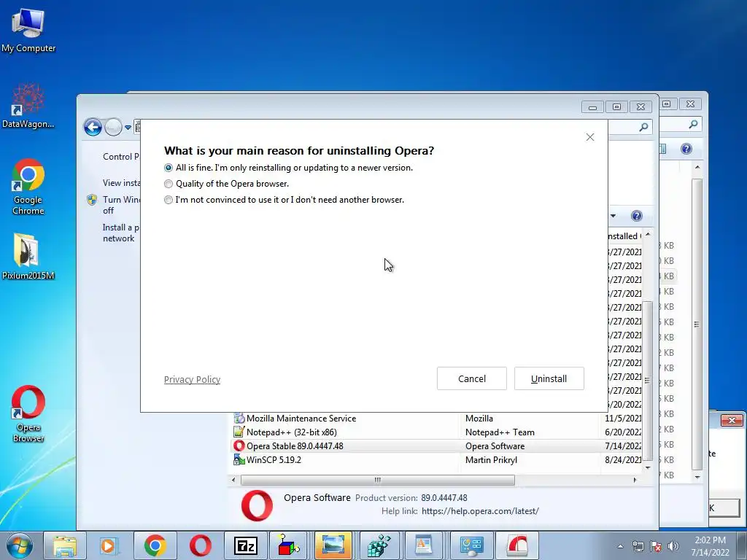Viewport: 747px width, 560px height.
Task: Click the horizontal scrollbar thumb in program list
Action: click(377, 480)
